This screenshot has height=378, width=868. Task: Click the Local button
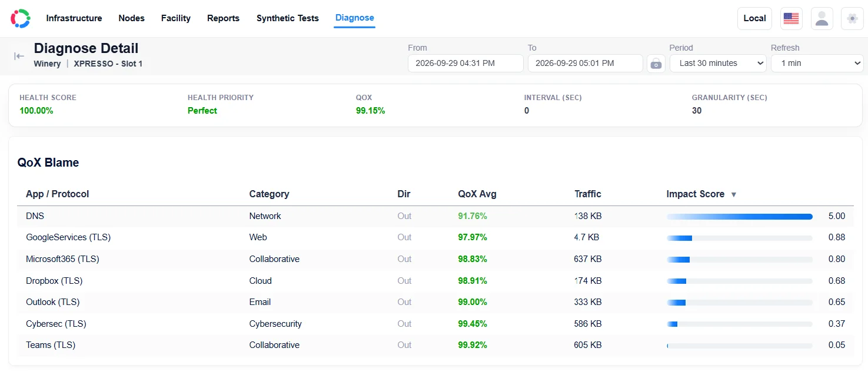754,18
